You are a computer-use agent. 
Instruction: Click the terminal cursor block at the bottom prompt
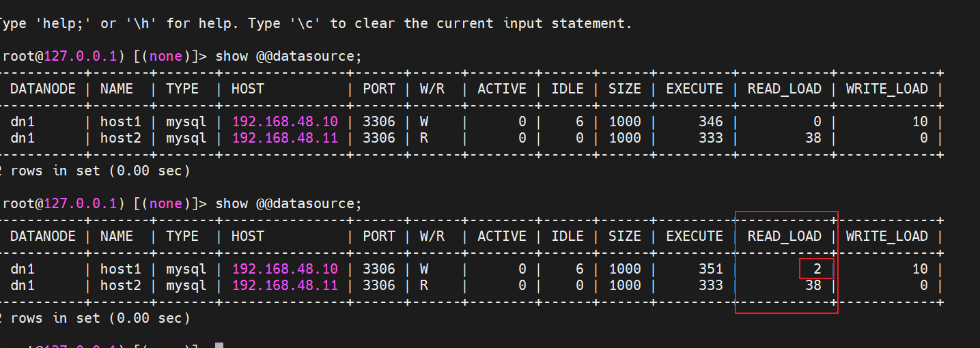219,346
